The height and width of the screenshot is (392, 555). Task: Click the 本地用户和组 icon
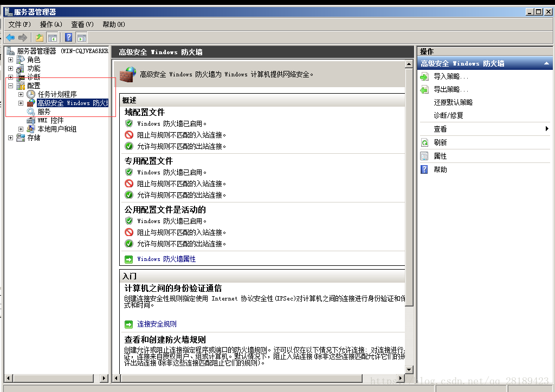coord(31,129)
